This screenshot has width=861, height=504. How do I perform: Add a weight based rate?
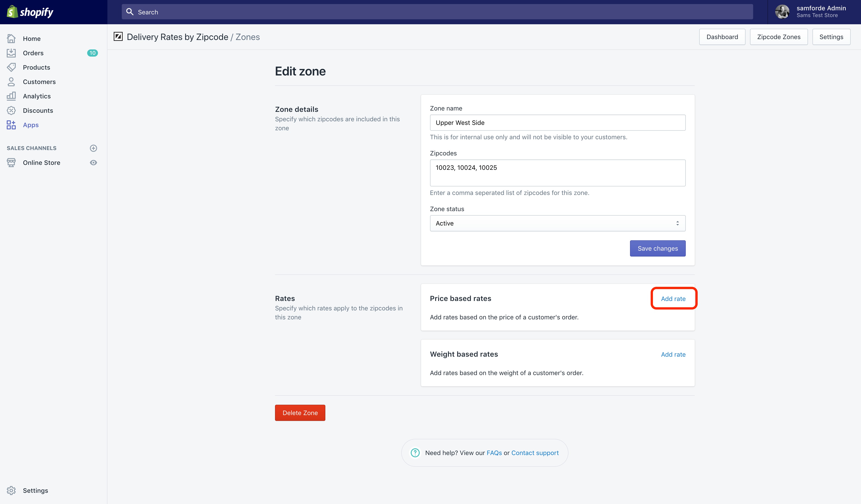click(x=673, y=354)
